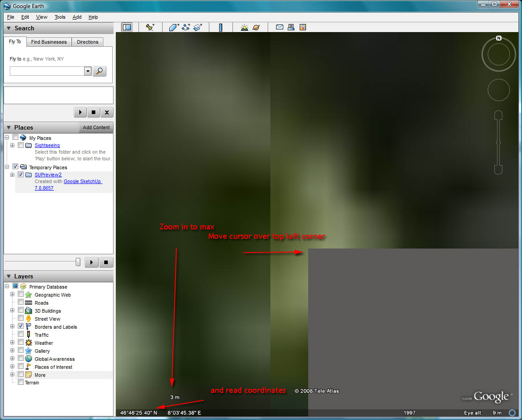
Task: Enable the Terrain layer
Action: coord(20,382)
